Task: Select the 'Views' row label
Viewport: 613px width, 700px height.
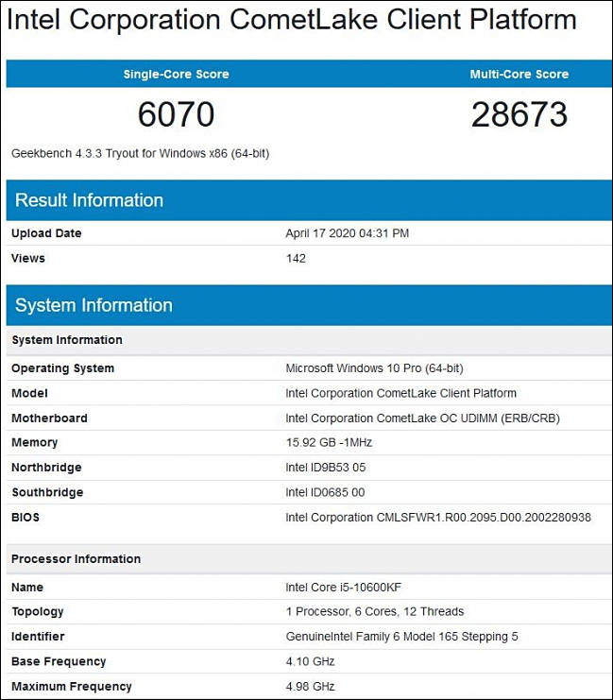Action: (x=28, y=258)
